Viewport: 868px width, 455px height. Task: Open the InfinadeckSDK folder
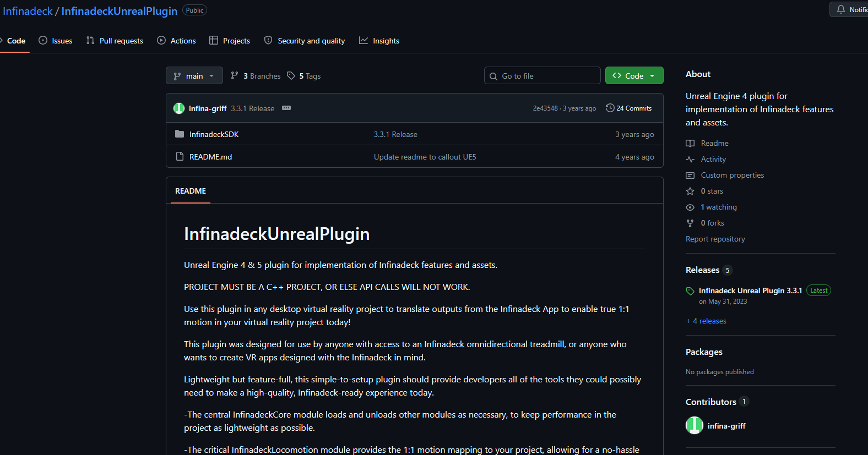[214, 134]
